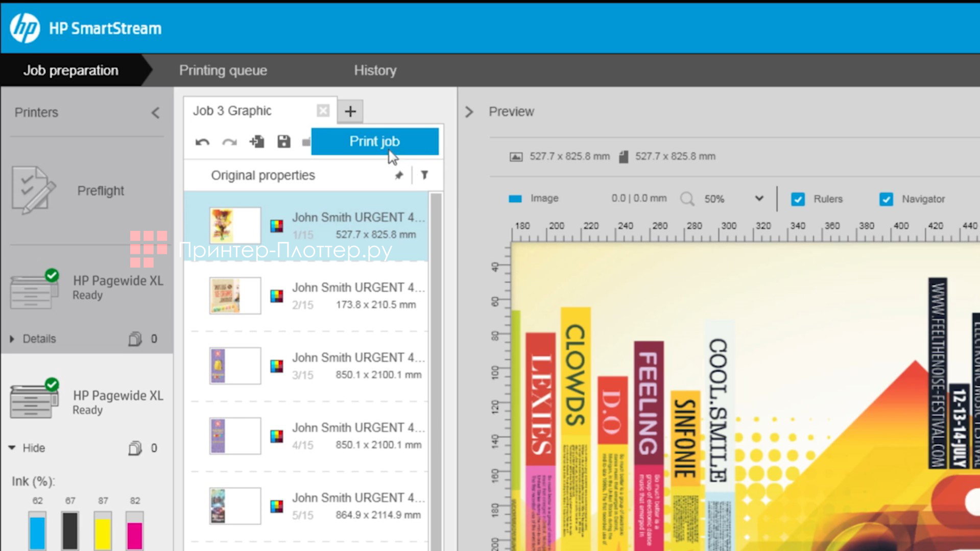This screenshot has width=980, height=551.
Task: Open the History tab
Action: pos(375,70)
